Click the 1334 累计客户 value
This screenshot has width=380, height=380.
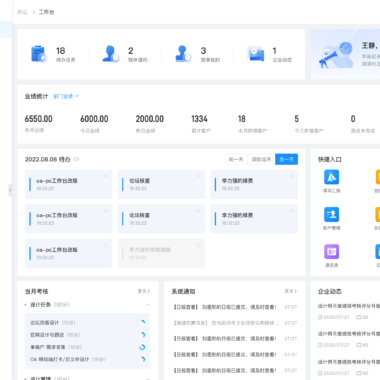point(199,119)
